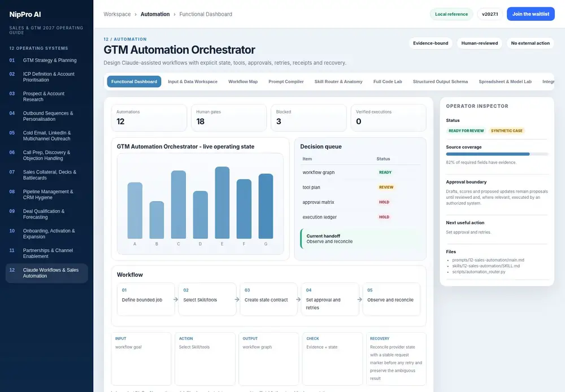Open Onboarding, Activation & Expansion

coord(47,233)
